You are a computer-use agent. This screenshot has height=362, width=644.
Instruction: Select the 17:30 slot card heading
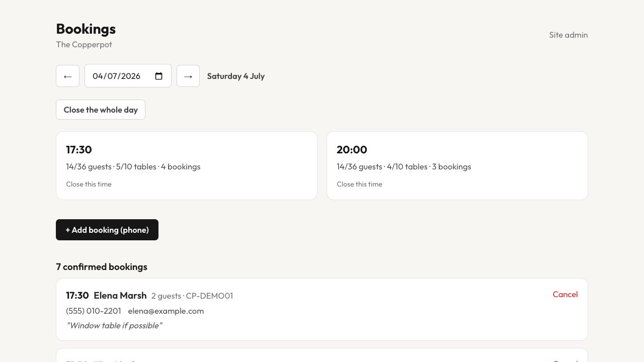point(79,149)
